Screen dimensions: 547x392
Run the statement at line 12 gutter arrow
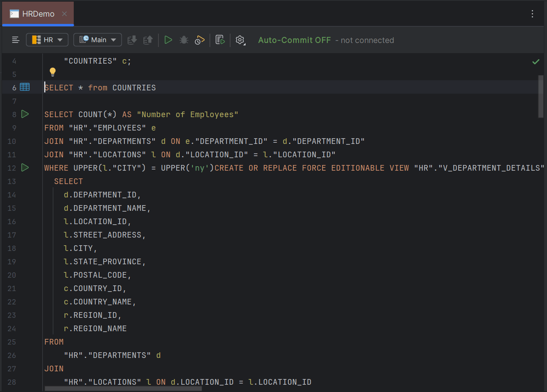click(x=25, y=168)
